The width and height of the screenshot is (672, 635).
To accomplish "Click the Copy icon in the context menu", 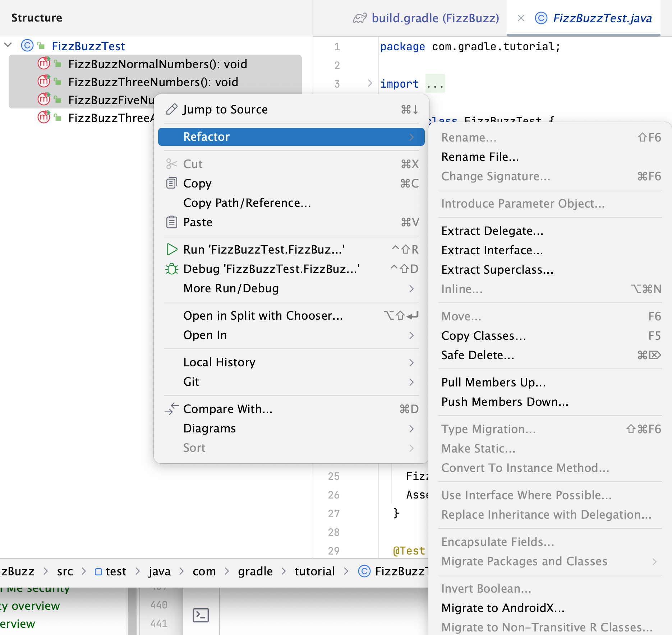I will (x=171, y=183).
